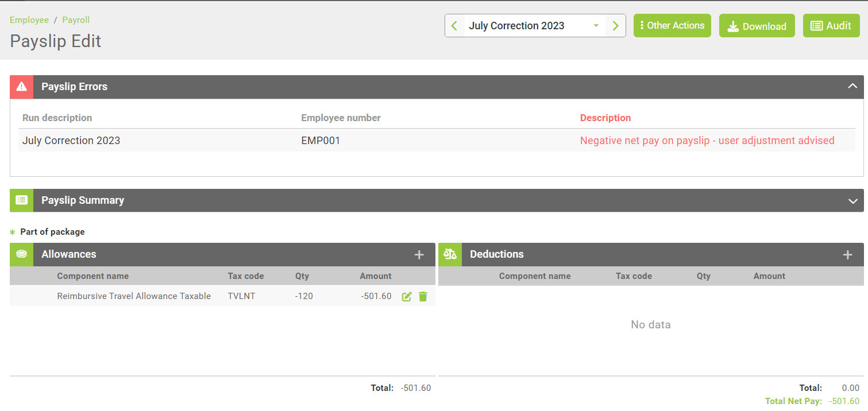Go to the previous payroll run
Image resolution: width=868 pixels, height=411 pixels.
pyautogui.click(x=454, y=26)
